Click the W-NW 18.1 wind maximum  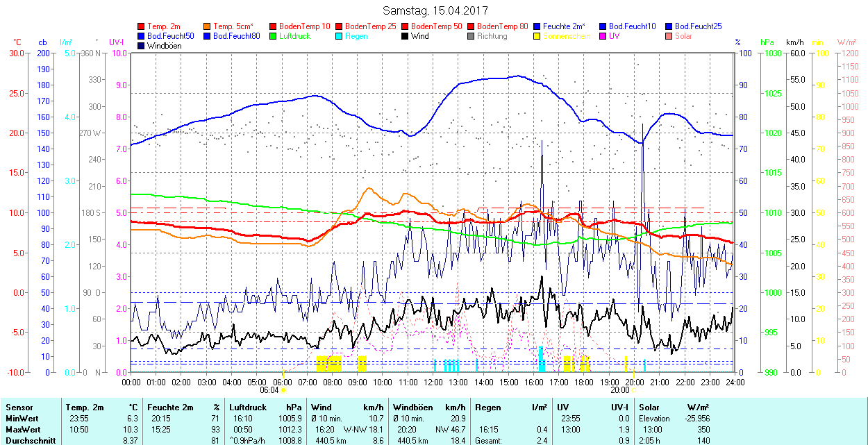tap(363, 430)
